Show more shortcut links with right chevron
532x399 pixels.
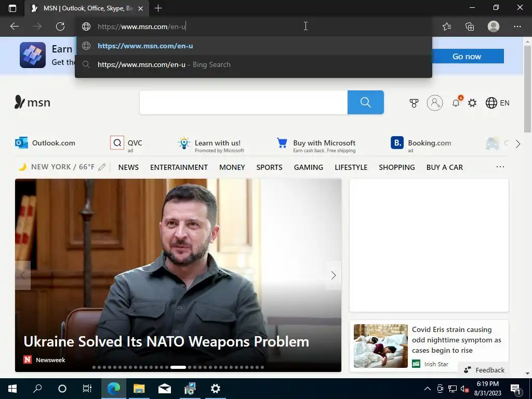(x=518, y=144)
